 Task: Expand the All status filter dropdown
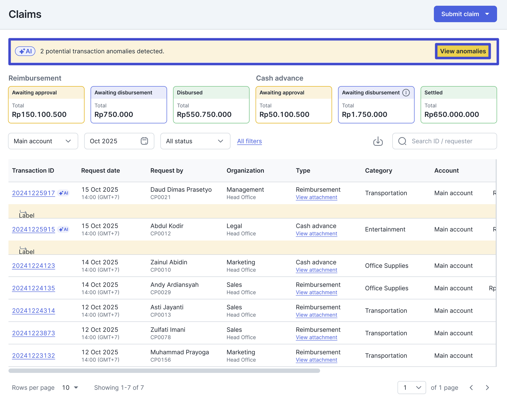pos(195,141)
